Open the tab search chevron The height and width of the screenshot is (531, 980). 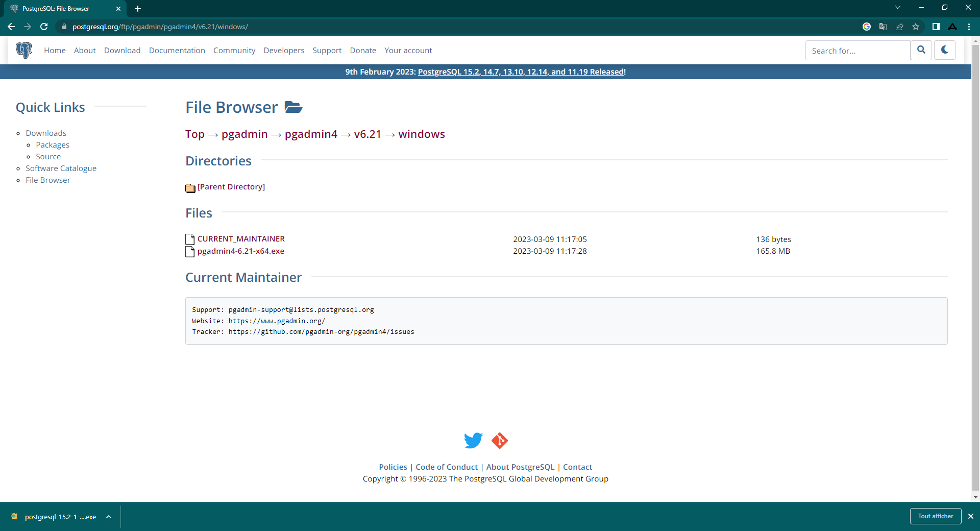(x=898, y=7)
